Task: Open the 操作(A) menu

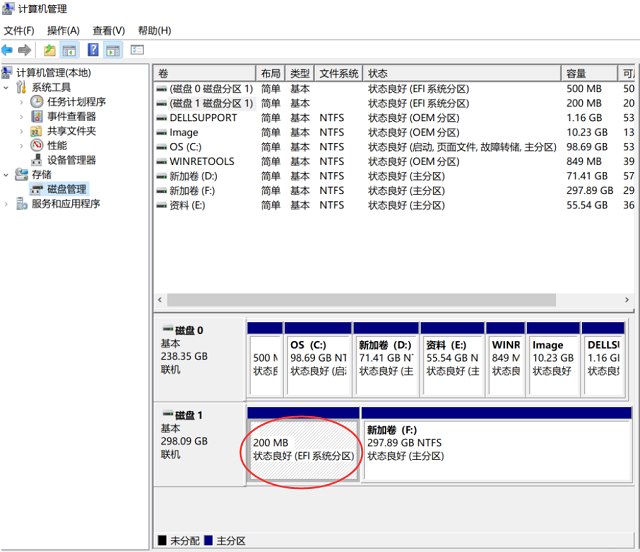Action: (63, 31)
